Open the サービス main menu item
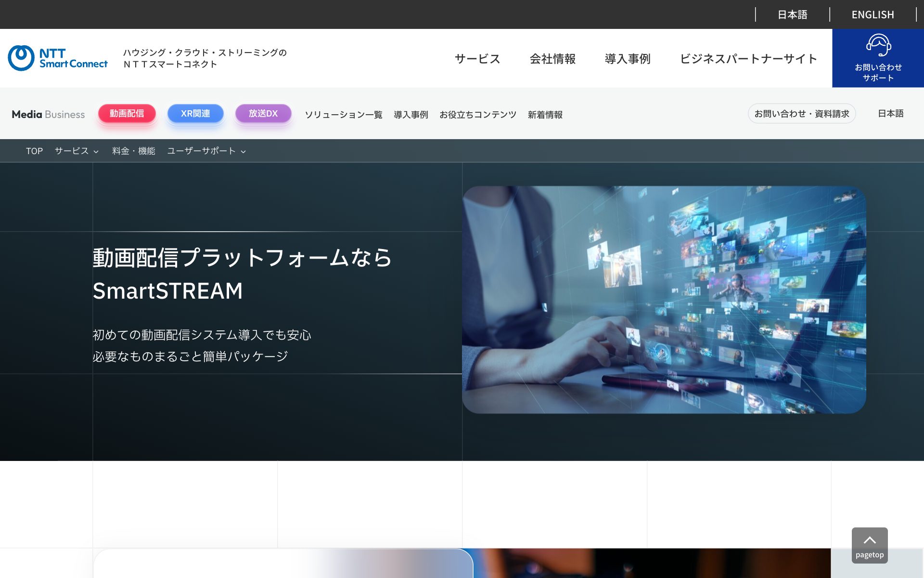The width and height of the screenshot is (924, 578). click(x=477, y=59)
